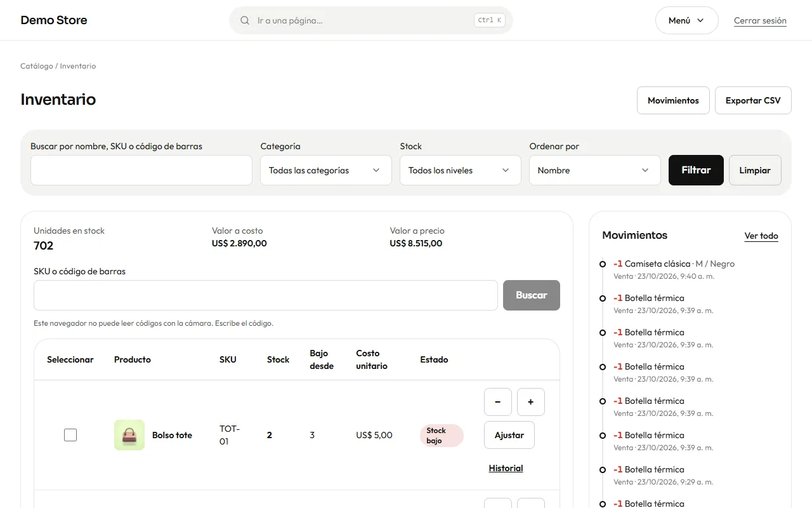Click Ver todo in Movimientos panel
Image resolution: width=812 pixels, height=508 pixels.
761,236
